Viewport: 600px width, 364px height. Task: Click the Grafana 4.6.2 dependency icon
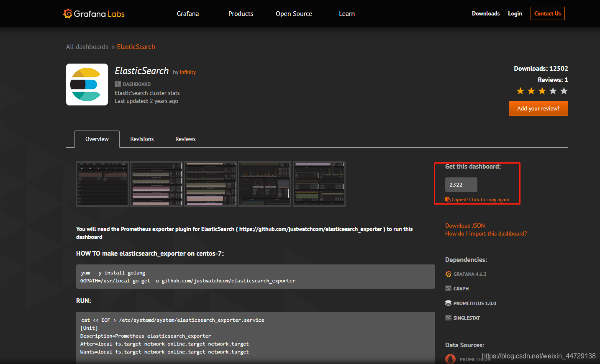[449, 274]
